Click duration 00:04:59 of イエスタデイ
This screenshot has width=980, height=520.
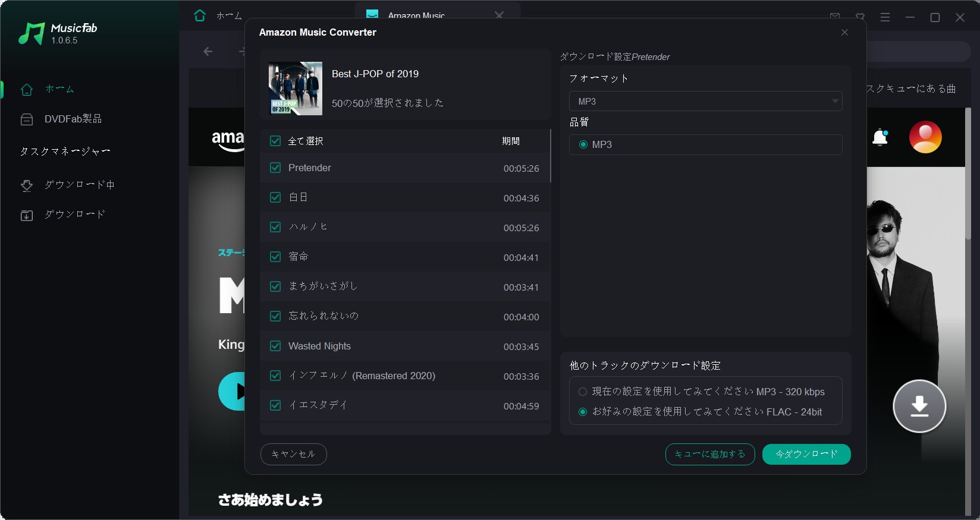click(522, 406)
